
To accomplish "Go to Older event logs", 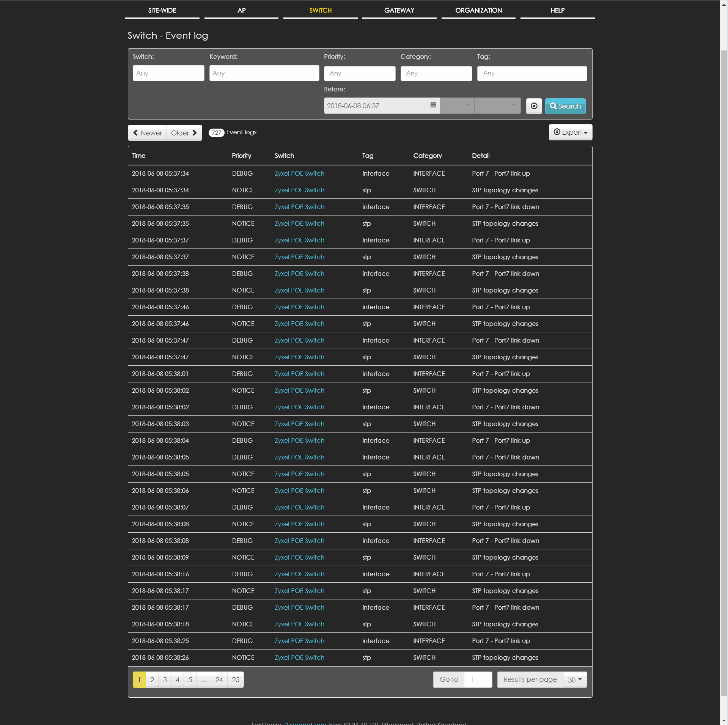I will point(184,133).
